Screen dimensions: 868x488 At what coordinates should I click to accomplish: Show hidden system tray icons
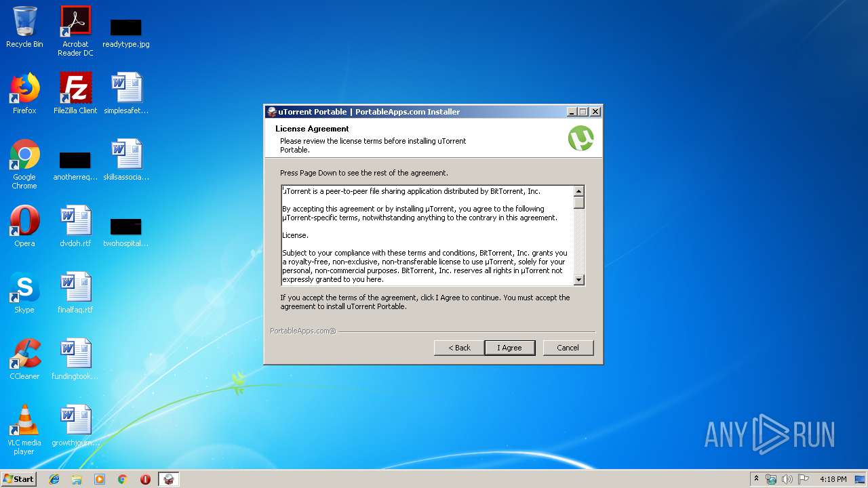tap(756, 479)
